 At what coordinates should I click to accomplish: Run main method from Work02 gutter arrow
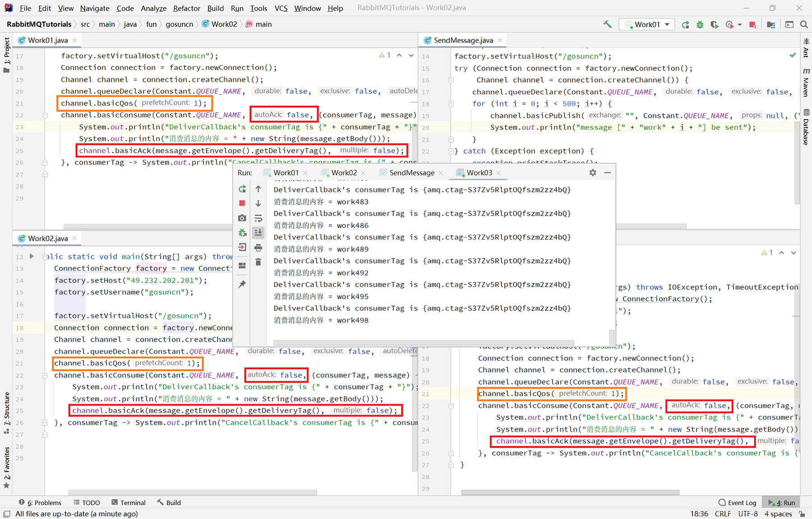point(32,256)
